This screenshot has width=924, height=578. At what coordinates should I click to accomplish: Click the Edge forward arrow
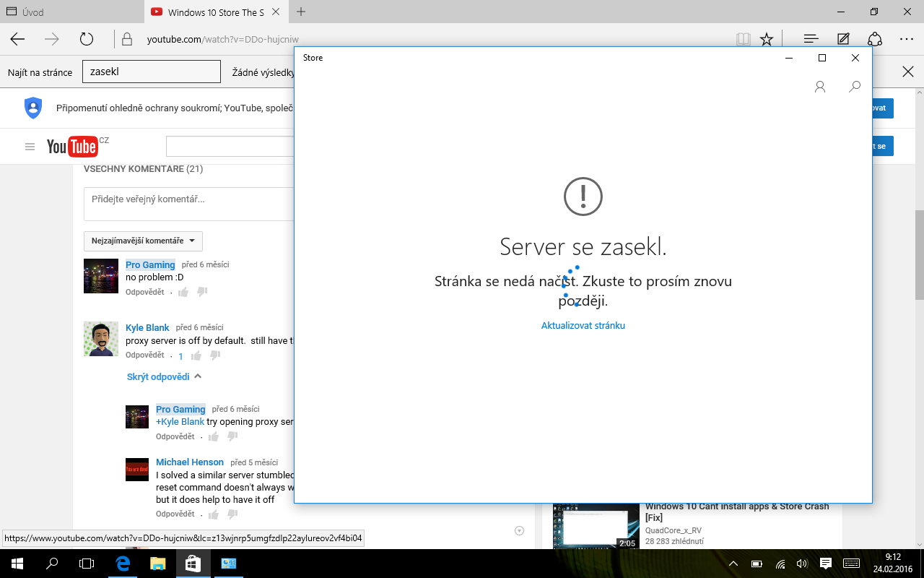point(52,40)
